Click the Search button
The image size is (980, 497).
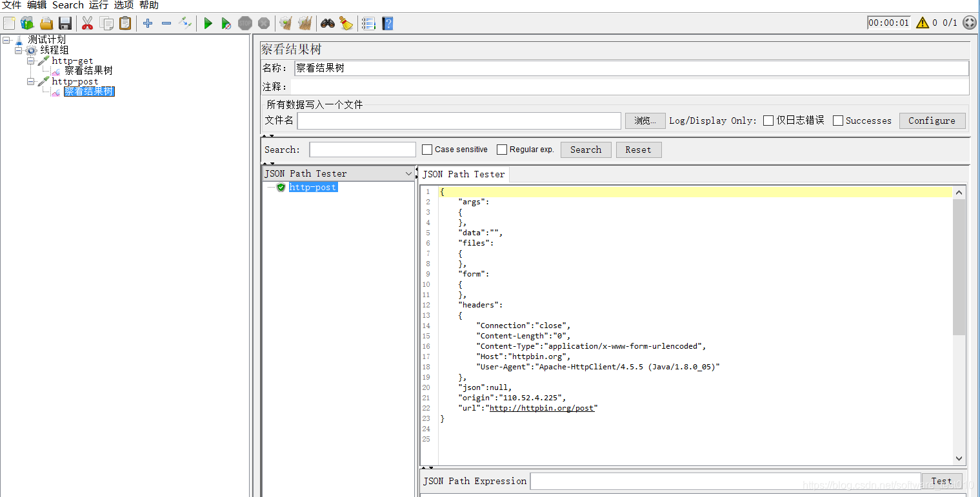click(586, 150)
